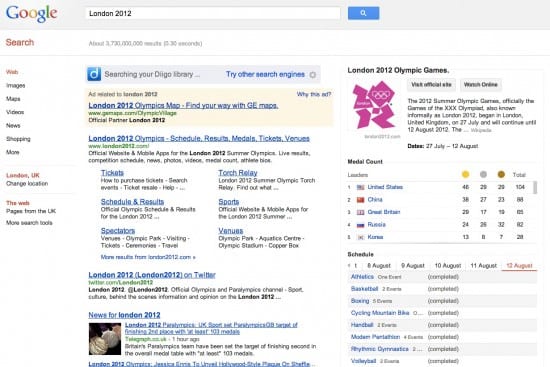Select Videos in the left sidebar
Image resolution: width=550 pixels, height=367 pixels.
coord(15,112)
